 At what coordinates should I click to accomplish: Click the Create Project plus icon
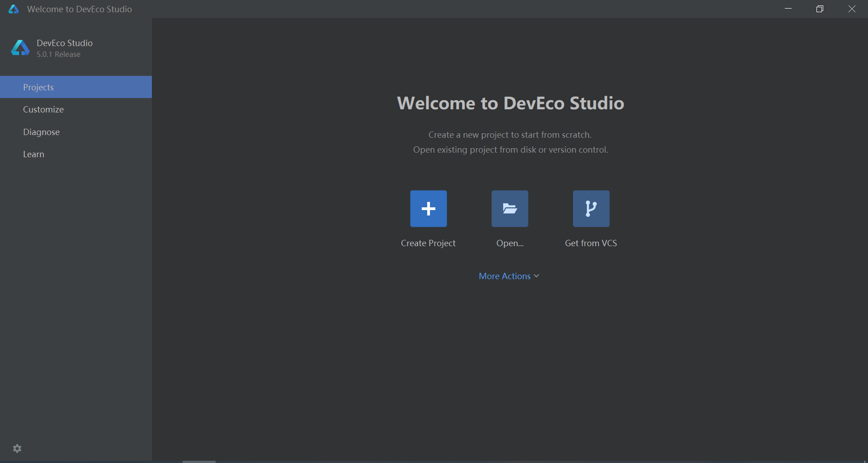click(428, 209)
